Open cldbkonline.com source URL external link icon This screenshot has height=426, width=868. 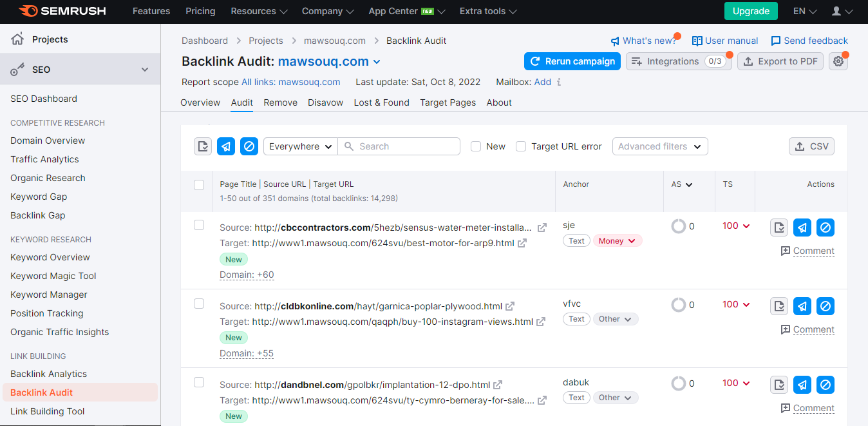point(510,306)
